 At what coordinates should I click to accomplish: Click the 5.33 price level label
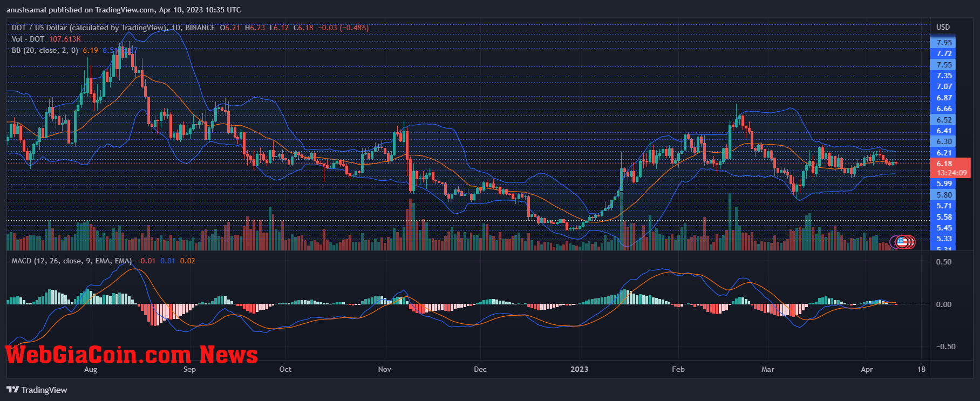tap(944, 239)
